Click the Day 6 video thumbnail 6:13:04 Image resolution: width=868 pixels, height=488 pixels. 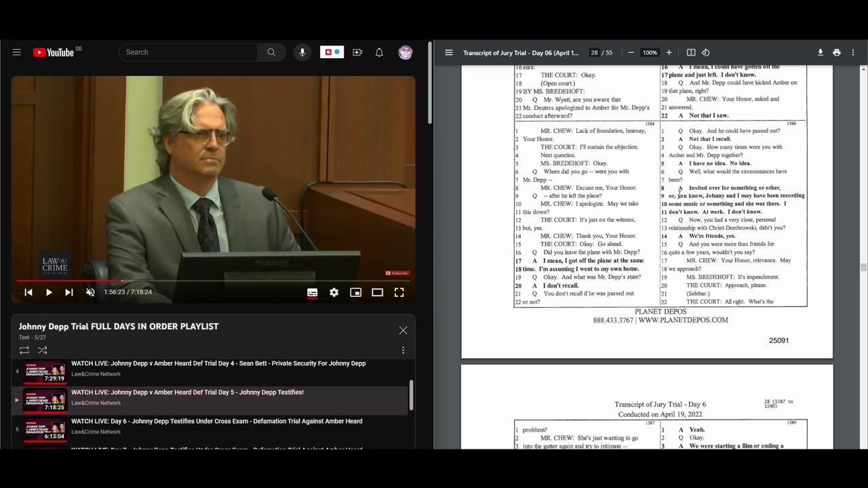pyautogui.click(x=45, y=430)
